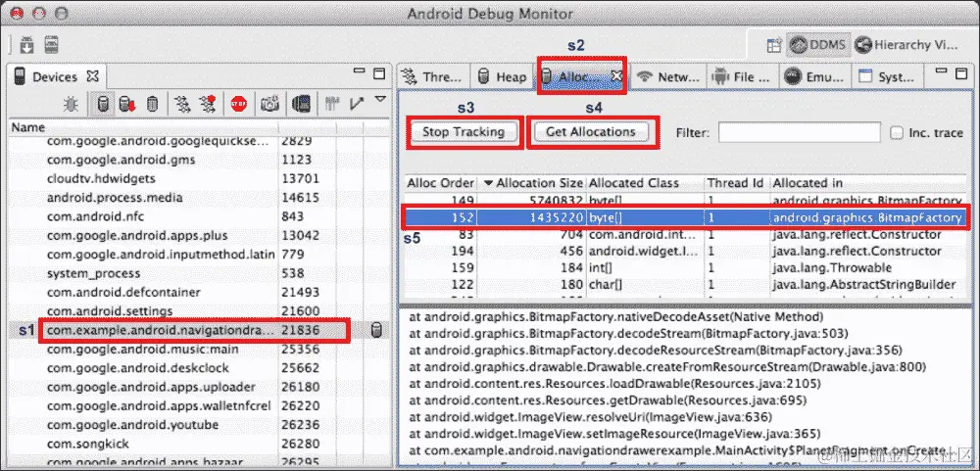Click the red Stop Process sign icon

point(239,104)
